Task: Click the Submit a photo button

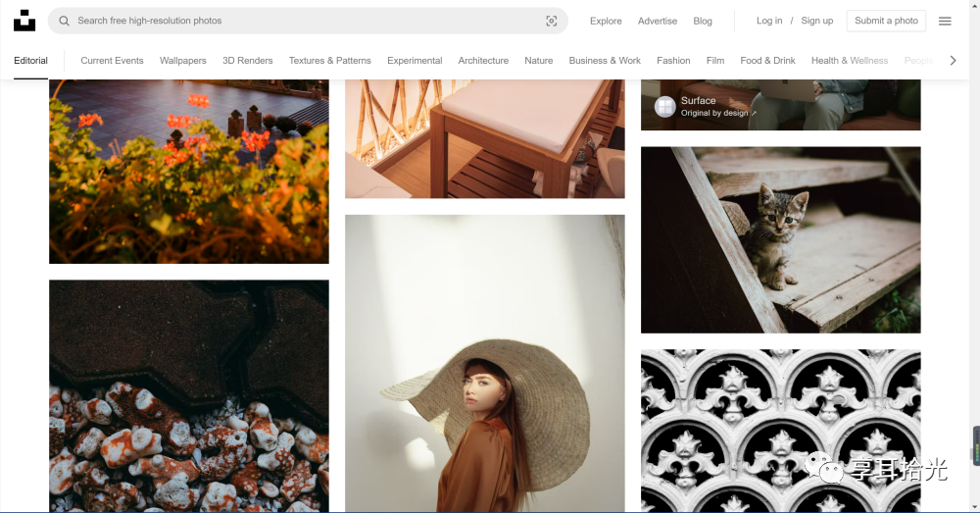Action: pyautogui.click(x=886, y=21)
